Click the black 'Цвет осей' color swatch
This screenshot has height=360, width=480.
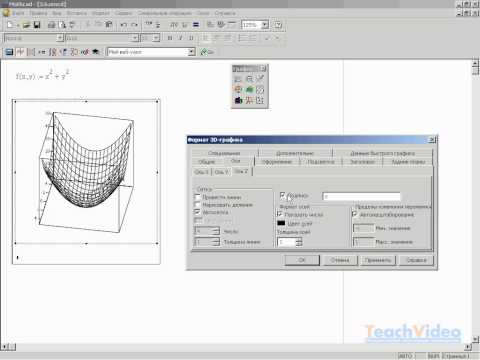click(281, 223)
